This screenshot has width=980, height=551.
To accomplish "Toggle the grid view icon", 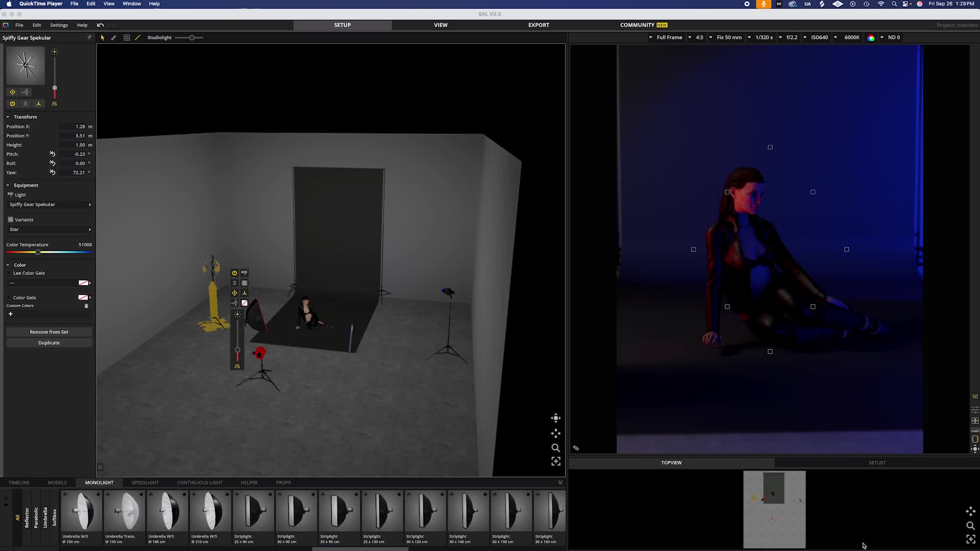I will (x=127, y=38).
